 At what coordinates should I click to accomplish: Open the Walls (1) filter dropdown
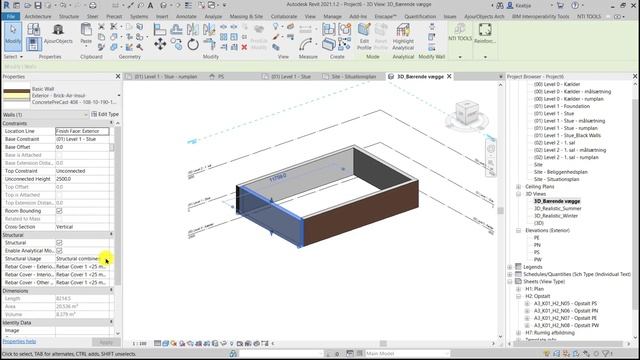click(x=86, y=115)
